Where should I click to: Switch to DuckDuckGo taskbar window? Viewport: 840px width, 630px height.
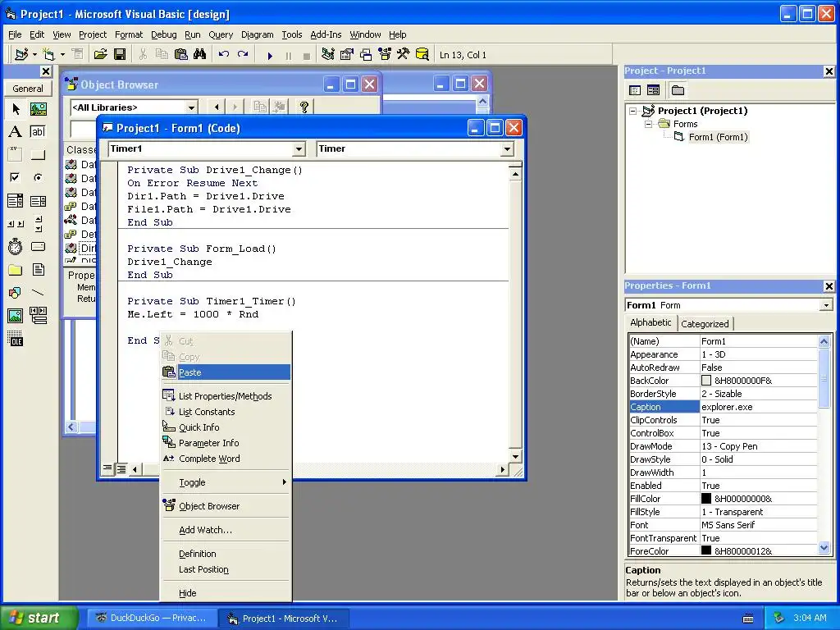[152, 618]
